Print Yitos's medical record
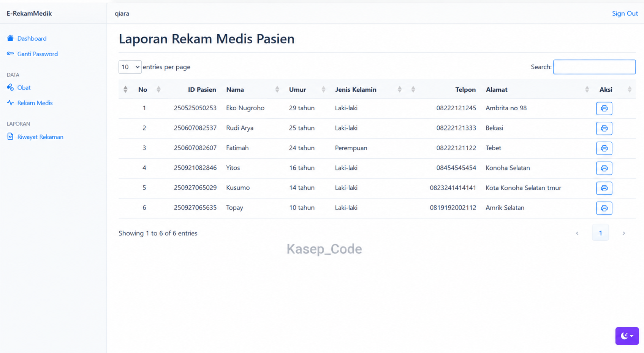 tap(604, 168)
